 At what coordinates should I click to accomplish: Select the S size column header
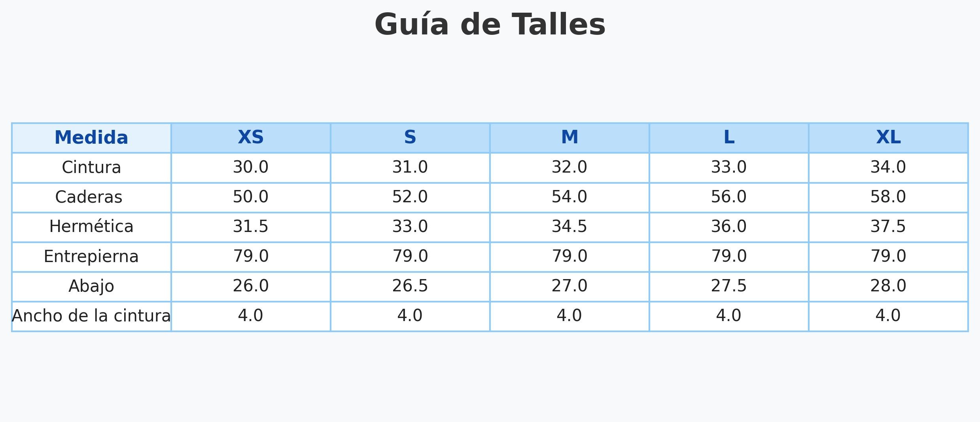pyautogui.click(x=410, y=138)
